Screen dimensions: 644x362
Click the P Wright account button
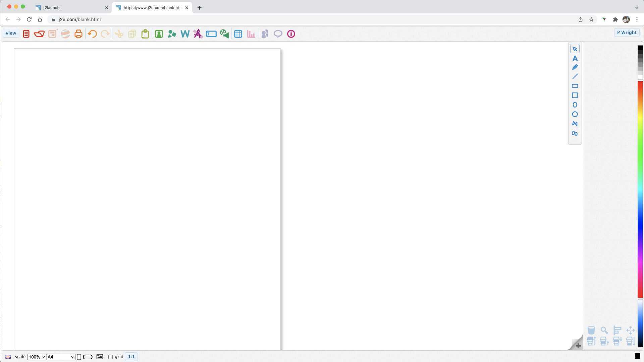(627, 32)
